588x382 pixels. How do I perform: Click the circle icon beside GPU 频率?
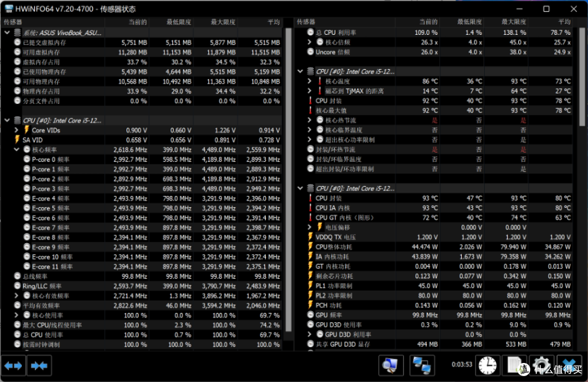pos(310,315)
